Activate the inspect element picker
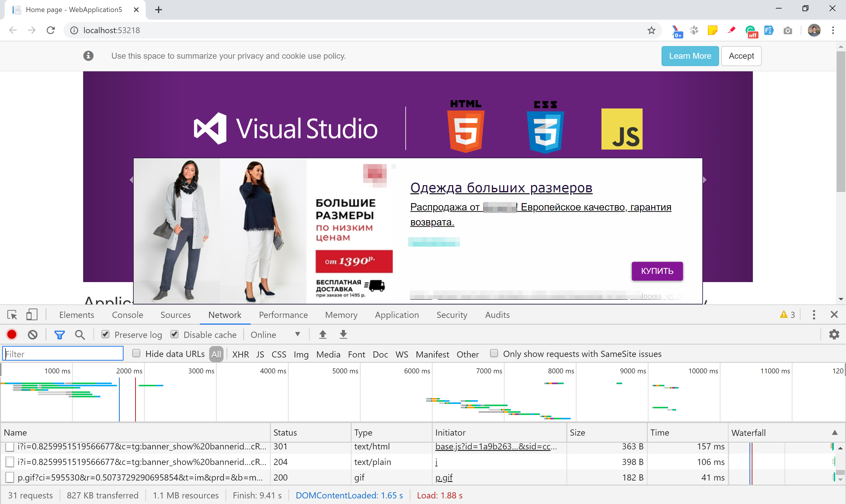 click(12, 314)
